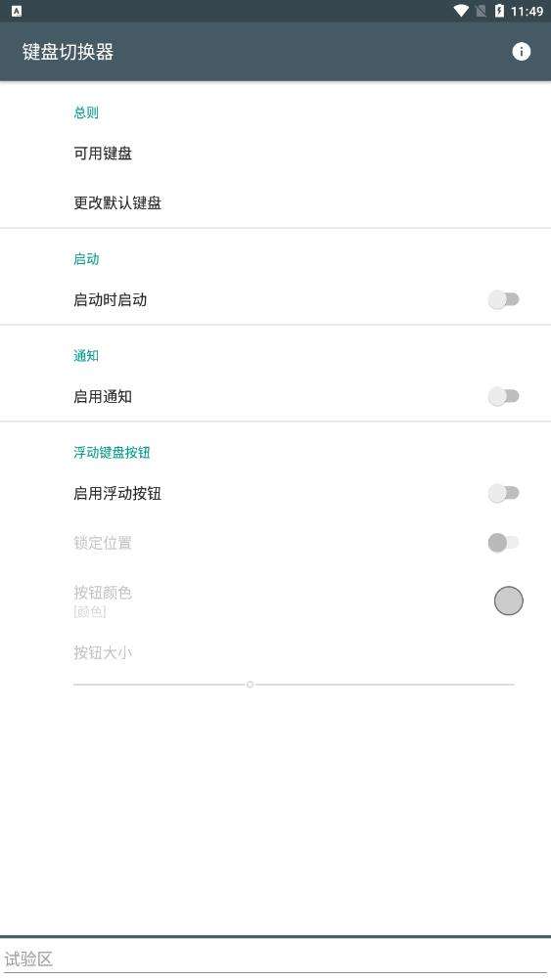
Task: Tap the keyboard notification icon in status bar
Action: [x=17, y=11]
